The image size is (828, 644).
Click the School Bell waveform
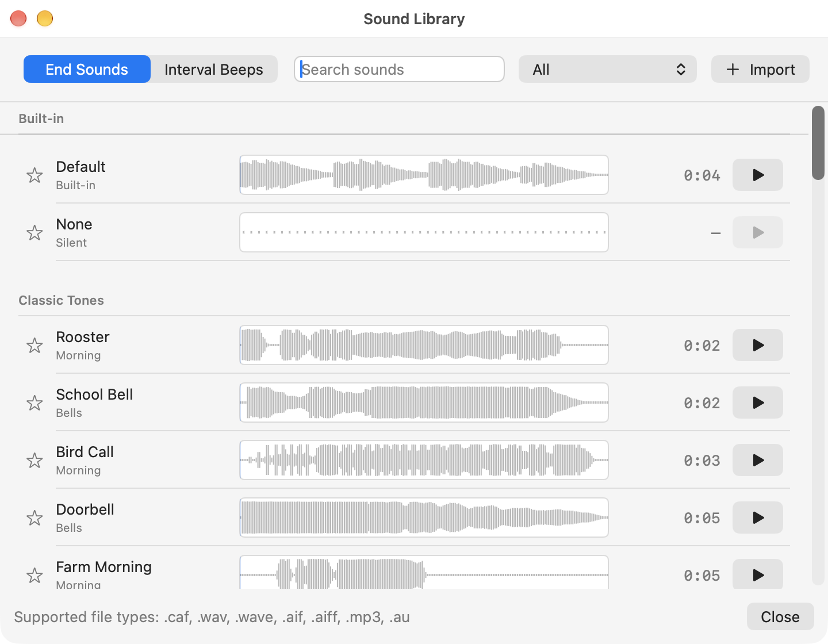pyautogui.click(x=424, y=402)
